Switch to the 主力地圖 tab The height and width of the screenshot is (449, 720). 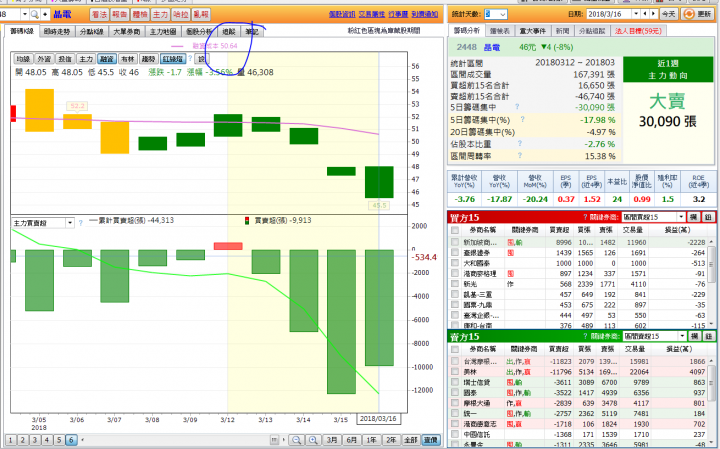tap(163, 32)
